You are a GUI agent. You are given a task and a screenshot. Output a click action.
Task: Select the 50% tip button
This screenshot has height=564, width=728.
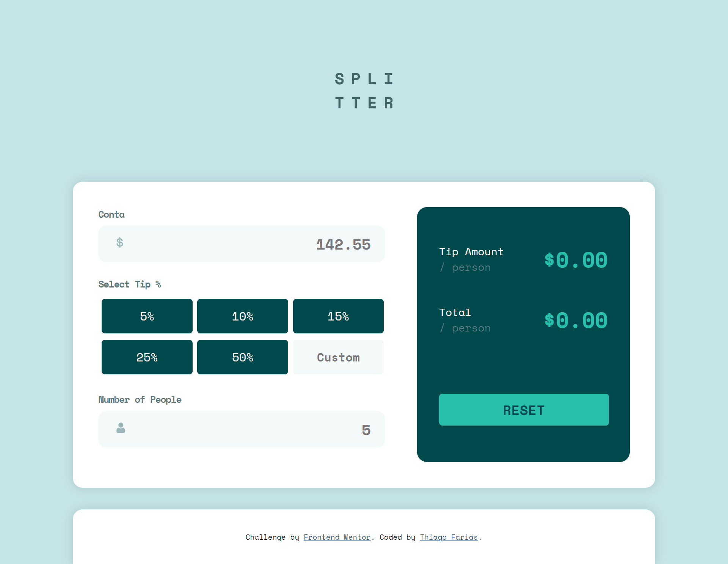point(242,357)
